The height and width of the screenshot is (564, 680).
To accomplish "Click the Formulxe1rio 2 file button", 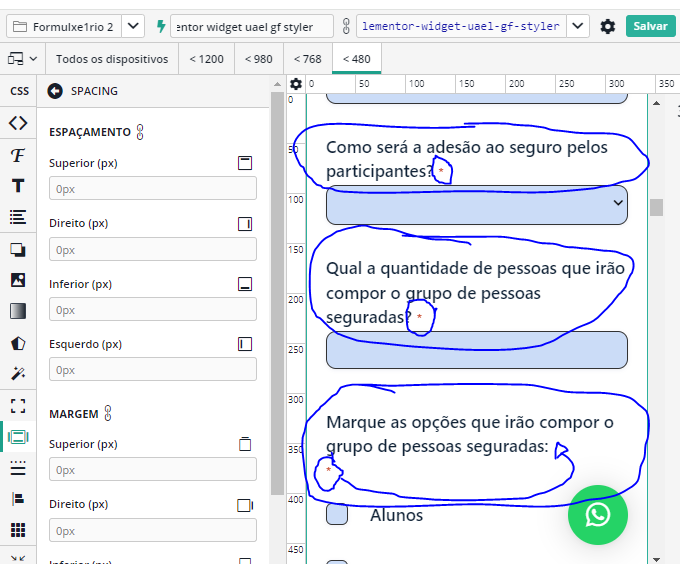I will click(64, 27).
